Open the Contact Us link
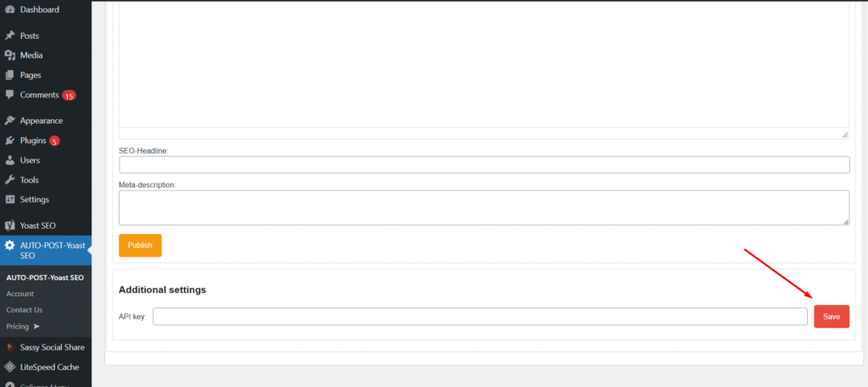Viewport: 868px width, 387px height. tap(25, 310)
